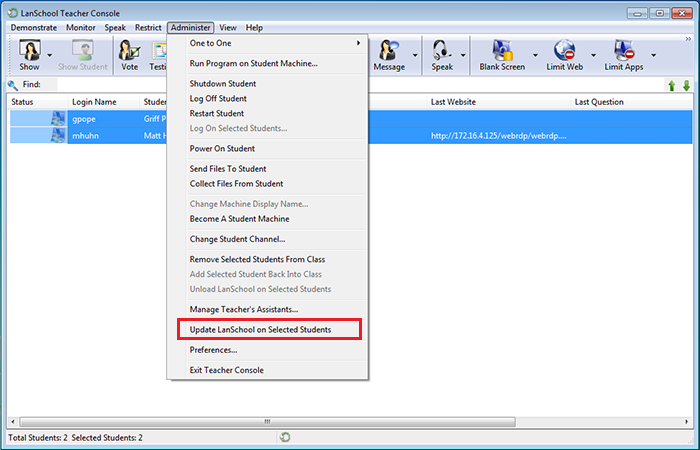Click the Selected Students: 2 status text
The height and width of the screenshot is (450, 700).
click(x=107, y=438)
